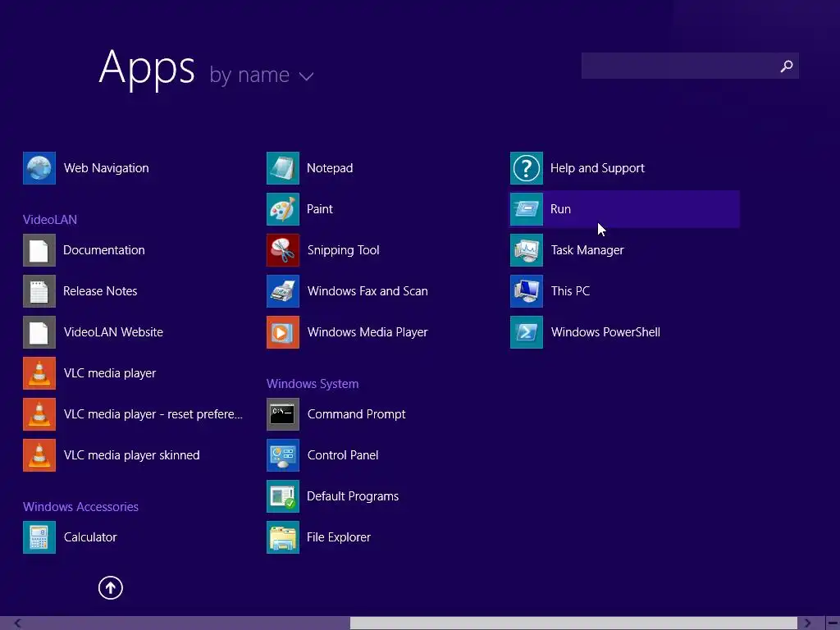Click the 'Release Notes' label
Viewport: 840px width, 630px height.
[x=100, y=291]
